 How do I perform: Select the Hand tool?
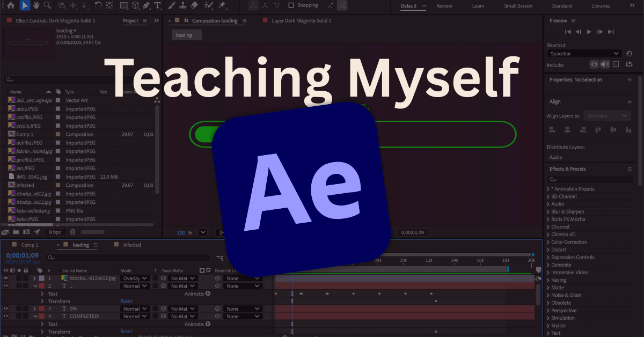(36, 6)
